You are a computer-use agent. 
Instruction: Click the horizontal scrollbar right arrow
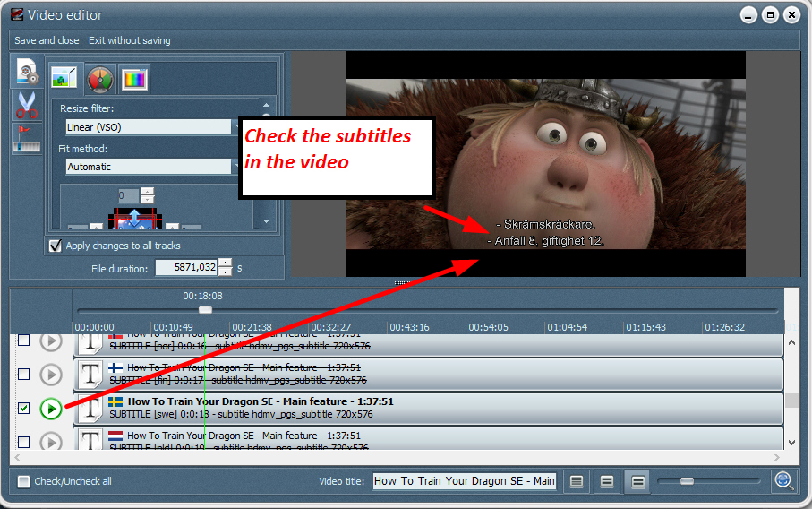coord(776,458)
